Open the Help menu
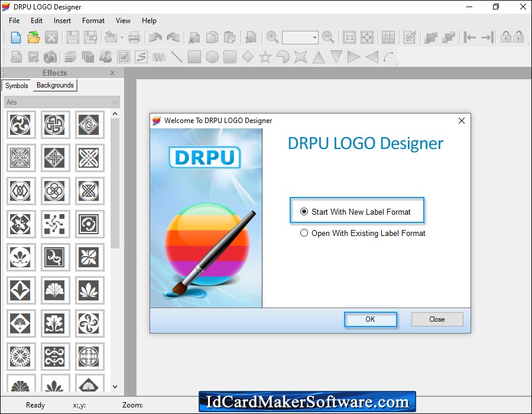 click(149, 21)
